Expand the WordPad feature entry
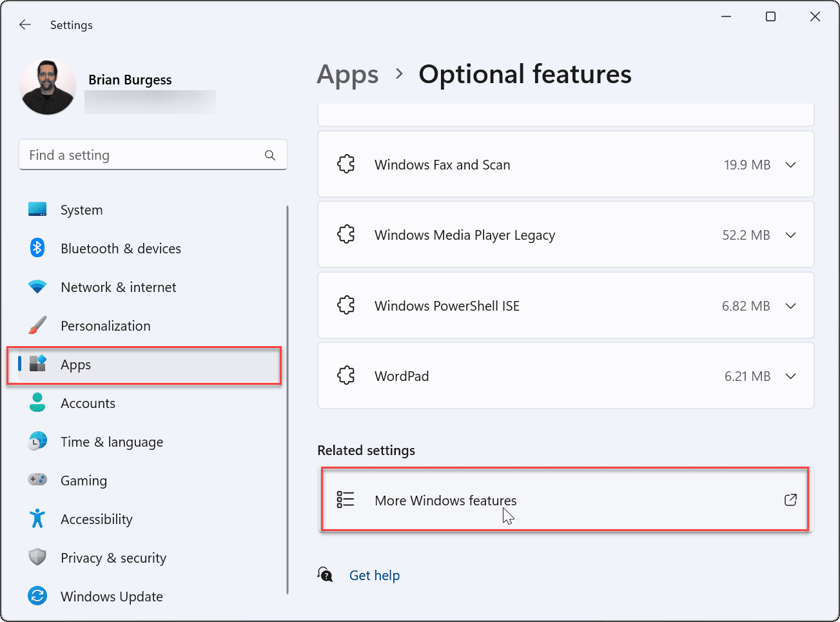 click(x=791, y=376)
